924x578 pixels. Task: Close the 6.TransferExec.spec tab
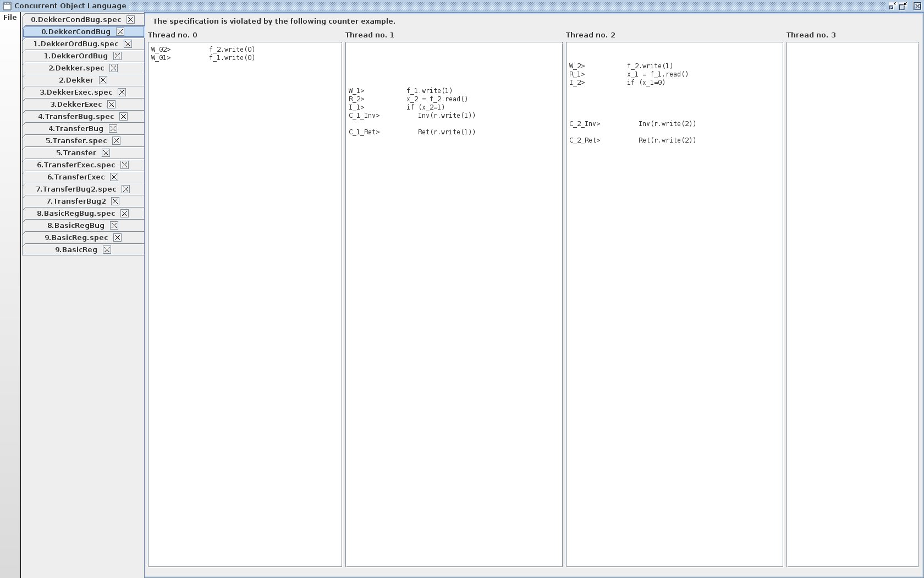[124, 165]
